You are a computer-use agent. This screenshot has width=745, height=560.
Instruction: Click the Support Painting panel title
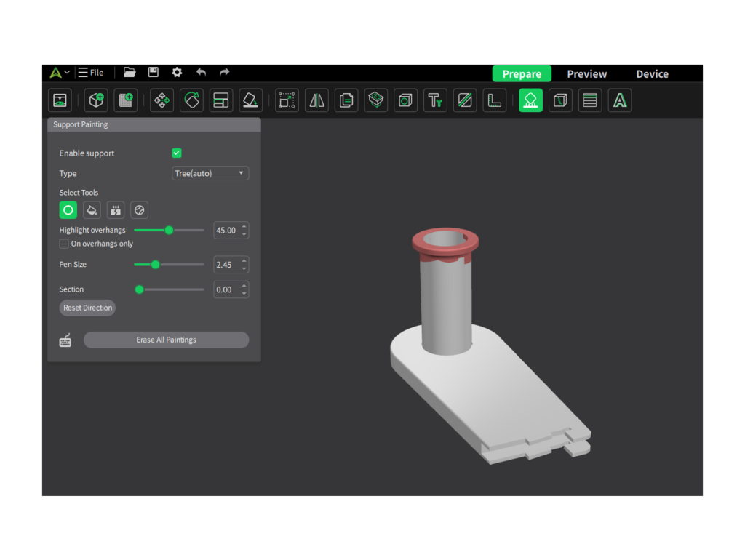click(x=80, y=124)
